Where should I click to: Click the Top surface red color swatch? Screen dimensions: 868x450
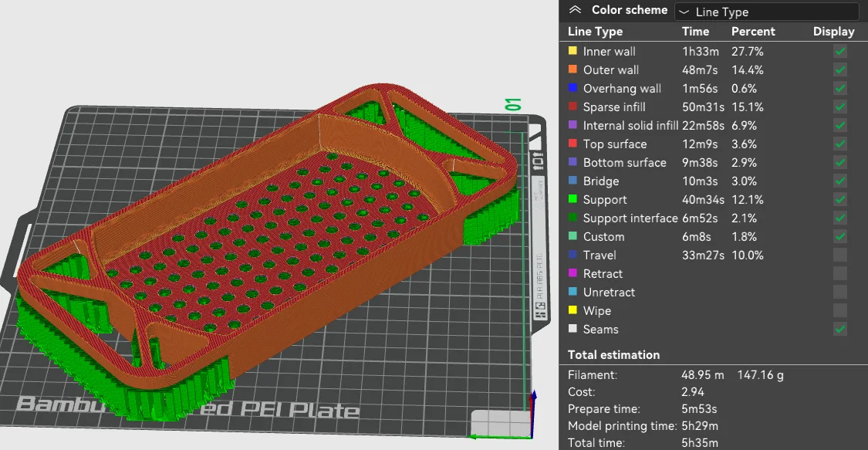click(x=572, y=144)
